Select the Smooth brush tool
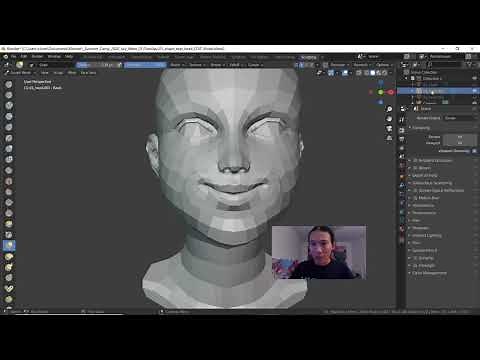Viewport: 480px width, 360px height. coord(9,181)
